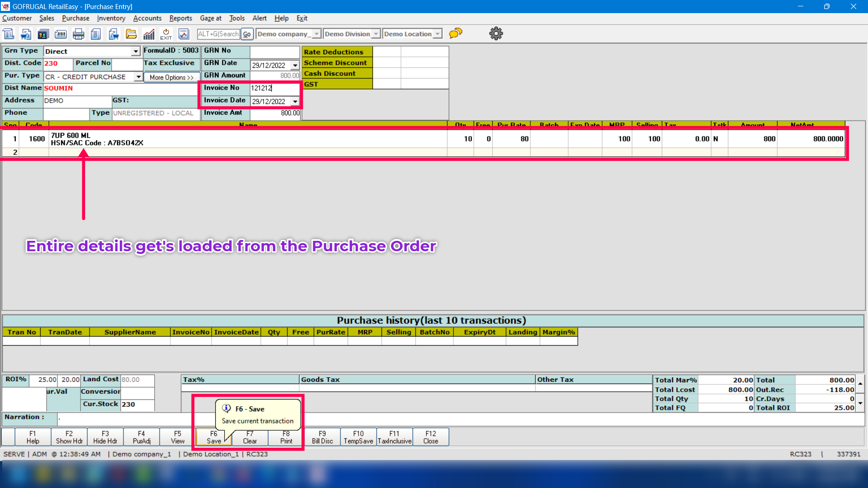Click the totals panel scroll down arrow
Viewport: 868px width, 488px height.
pyautogui.click(x=860, y=403)
